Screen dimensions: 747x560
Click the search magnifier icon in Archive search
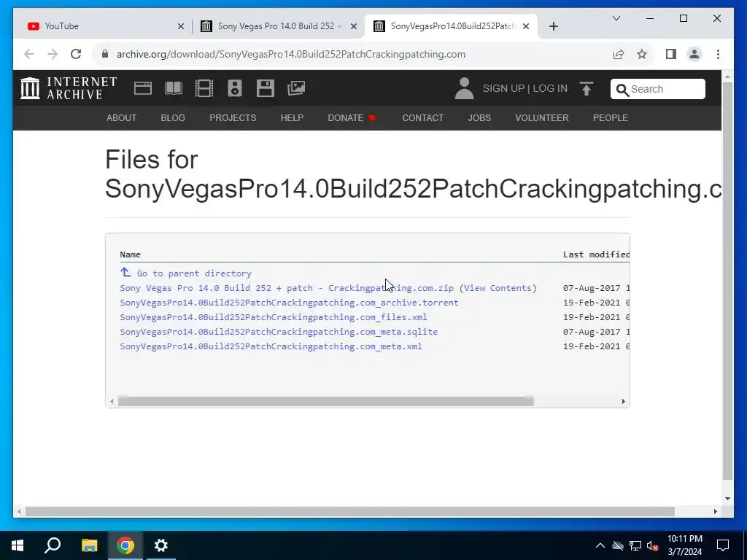[x=622, y=89]
